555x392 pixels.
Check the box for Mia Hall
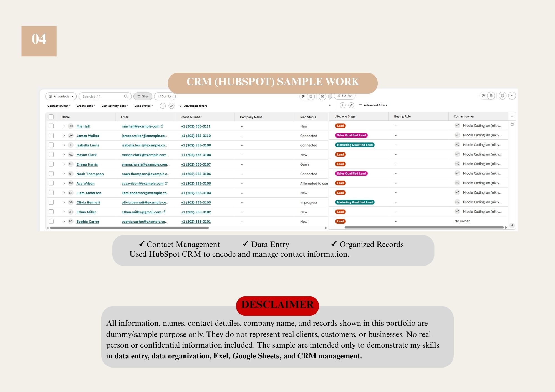(x=51, y=126)
